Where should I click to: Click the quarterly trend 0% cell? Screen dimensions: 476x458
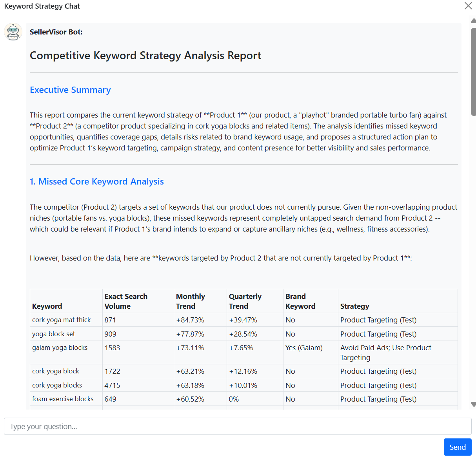(x=255, y=399)
